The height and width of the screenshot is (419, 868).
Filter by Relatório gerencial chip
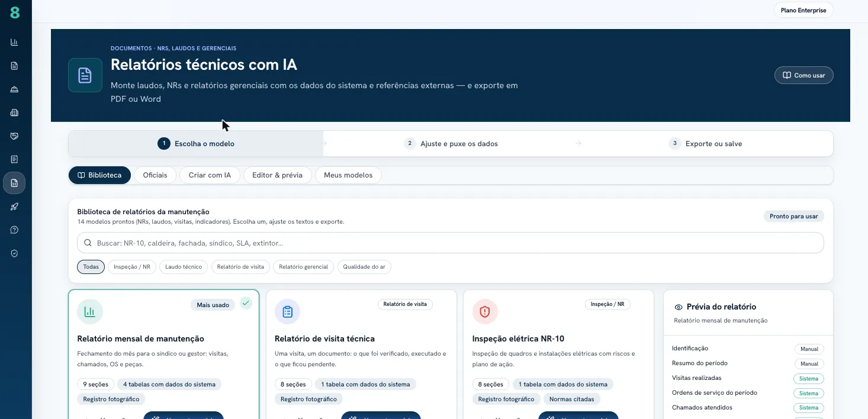303,267
